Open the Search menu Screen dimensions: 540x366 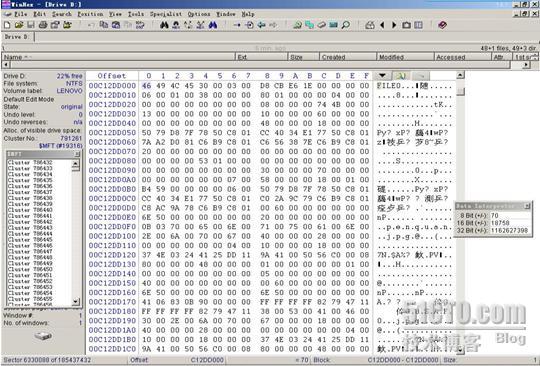pyautogui.click(x=62, y=14)
